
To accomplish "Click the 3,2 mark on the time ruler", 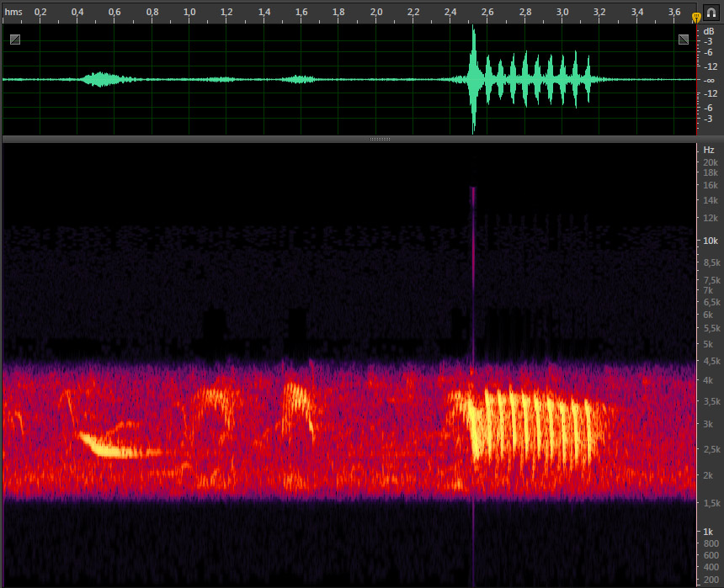I will pyautogui.click(x=599, y=12).
